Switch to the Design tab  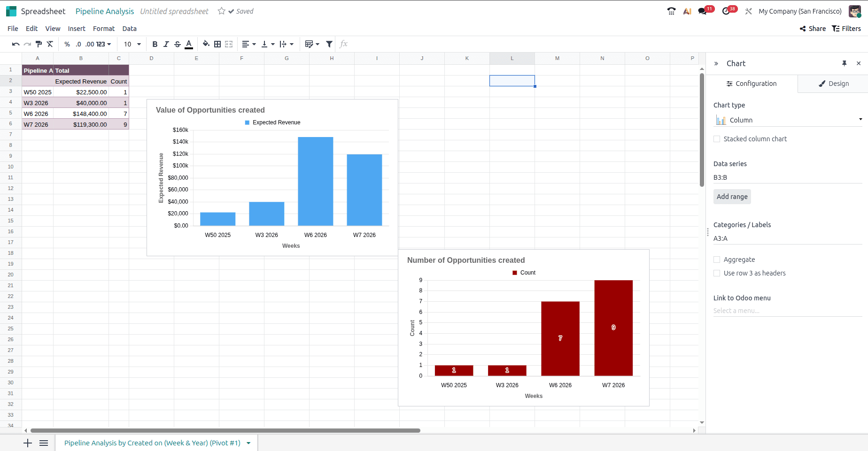point(833,84)
